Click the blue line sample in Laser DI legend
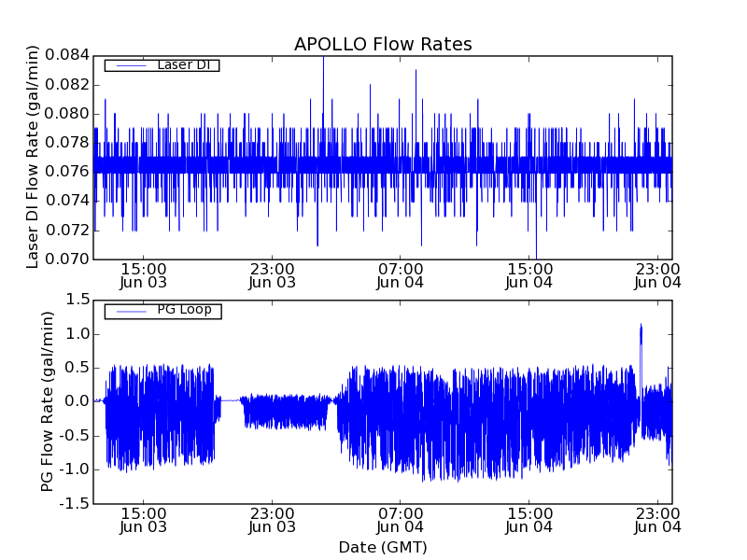 tap(129, 65)
